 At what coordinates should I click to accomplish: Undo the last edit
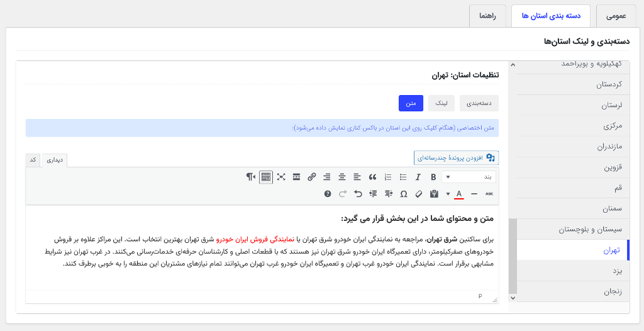point(358,194)
